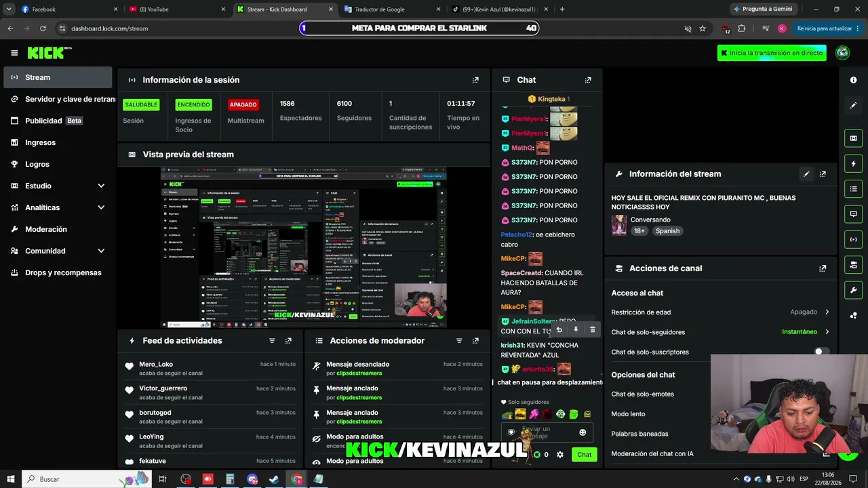Viewport: 868px width, 488px height.
Task: Open the browser extensions puzzle icon
Action: pyautogui.click(x=741, y=28)
